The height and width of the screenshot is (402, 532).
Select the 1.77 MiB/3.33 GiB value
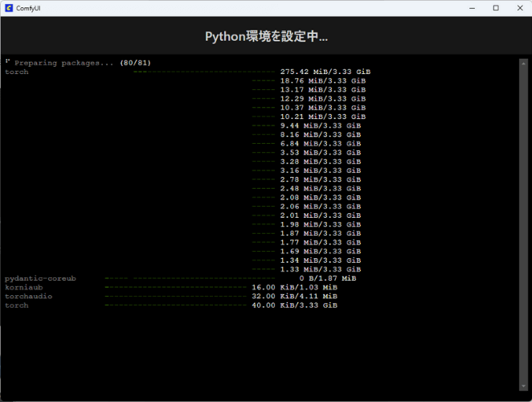point(321,243)
